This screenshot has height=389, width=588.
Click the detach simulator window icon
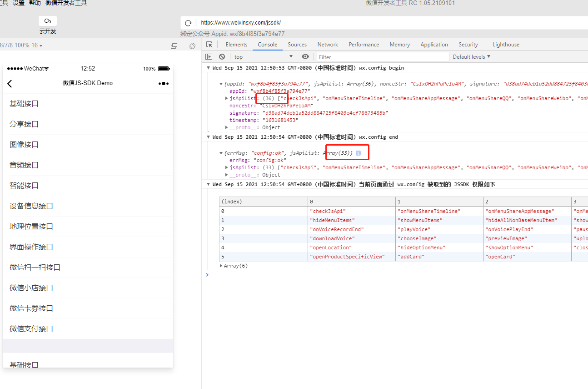coord(174,46)
